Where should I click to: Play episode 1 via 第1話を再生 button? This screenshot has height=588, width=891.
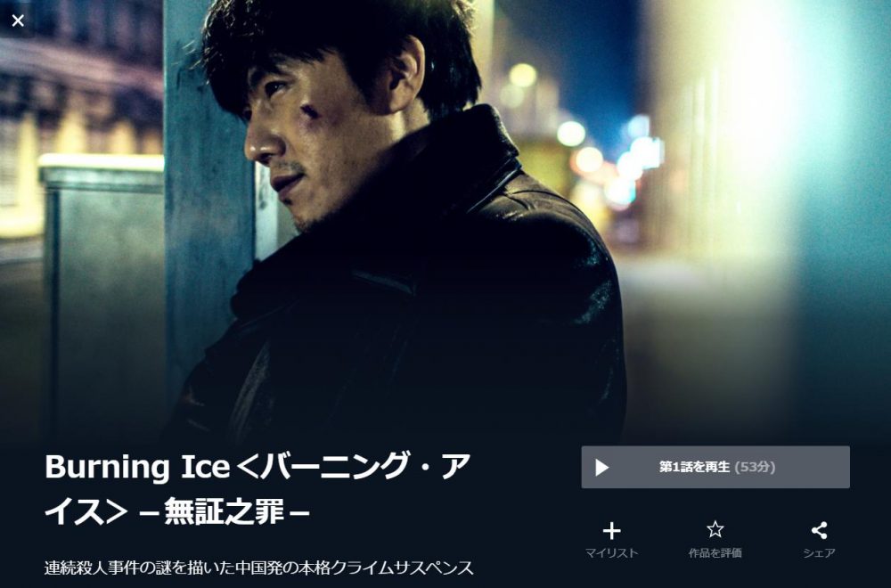(715, 467)
